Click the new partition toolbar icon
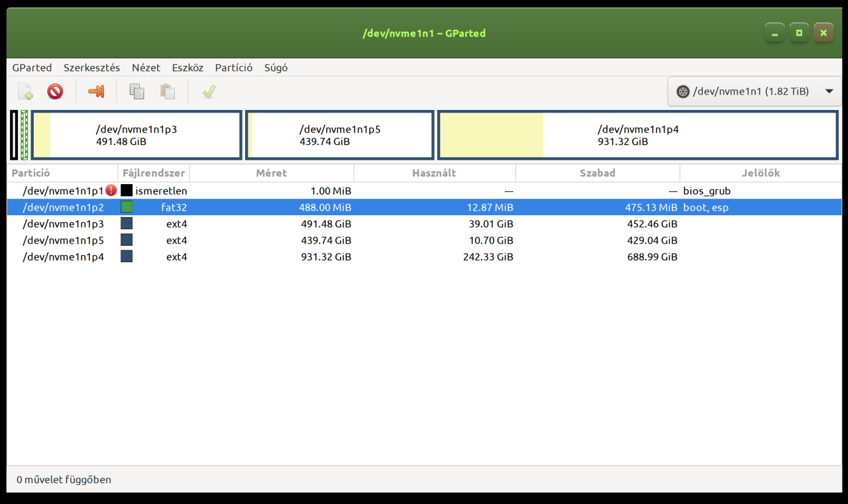Image resolution: width=848 pixels, height=504 pixels. [25, 91]
